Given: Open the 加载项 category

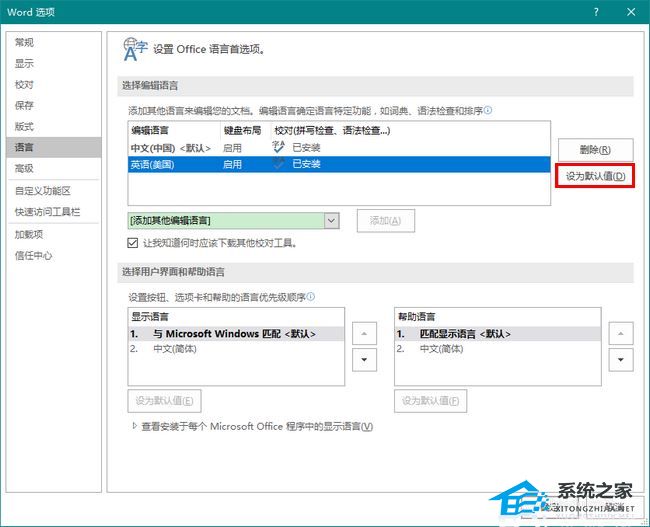Looking at the screenshot, I should click(x=29, y=234).
